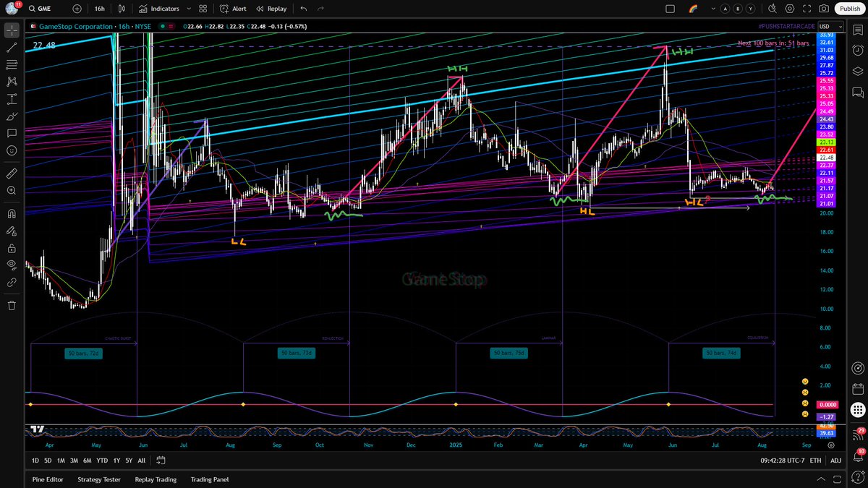Maximize the bottom panel
This screenshot has height=488, width=868.
point(837,479)
